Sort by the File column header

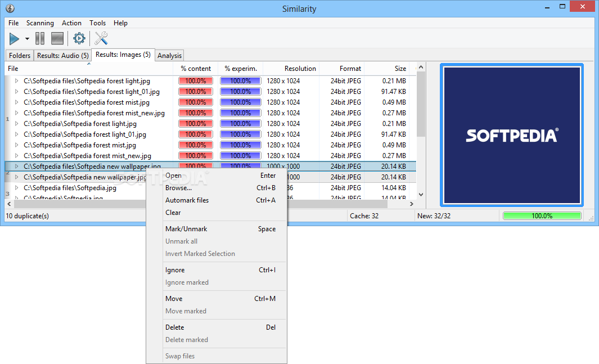[89, 69]
